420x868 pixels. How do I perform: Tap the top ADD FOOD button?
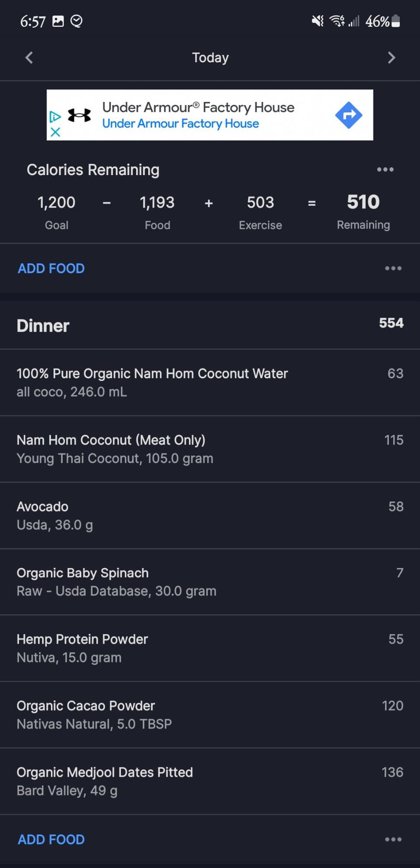point(51,268)
